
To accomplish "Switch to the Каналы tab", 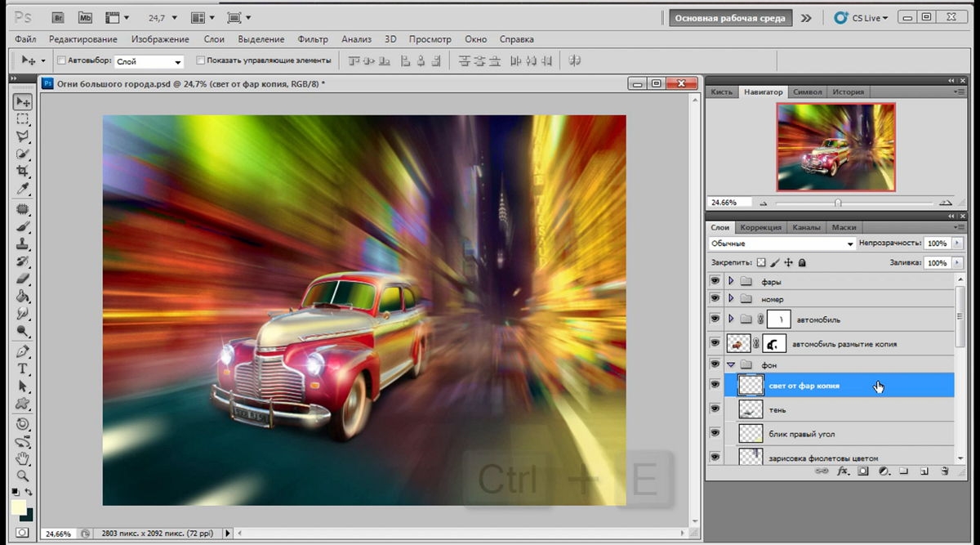I will click(807, 227).
